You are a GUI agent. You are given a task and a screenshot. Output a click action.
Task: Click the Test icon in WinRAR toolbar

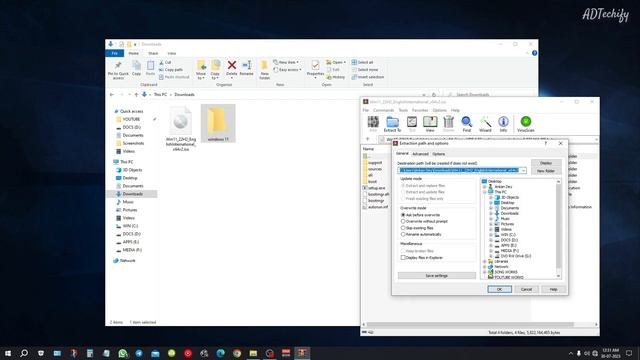coord(412,124)
